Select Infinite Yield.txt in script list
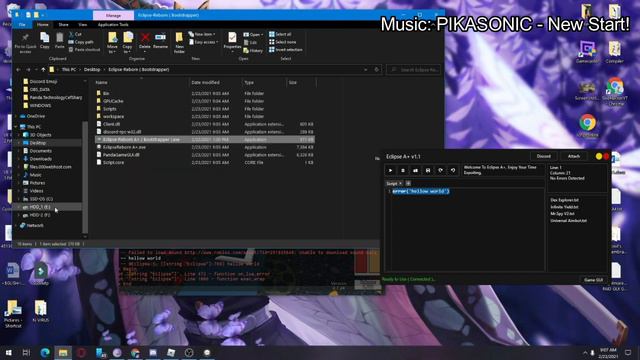 pos(564,207)
